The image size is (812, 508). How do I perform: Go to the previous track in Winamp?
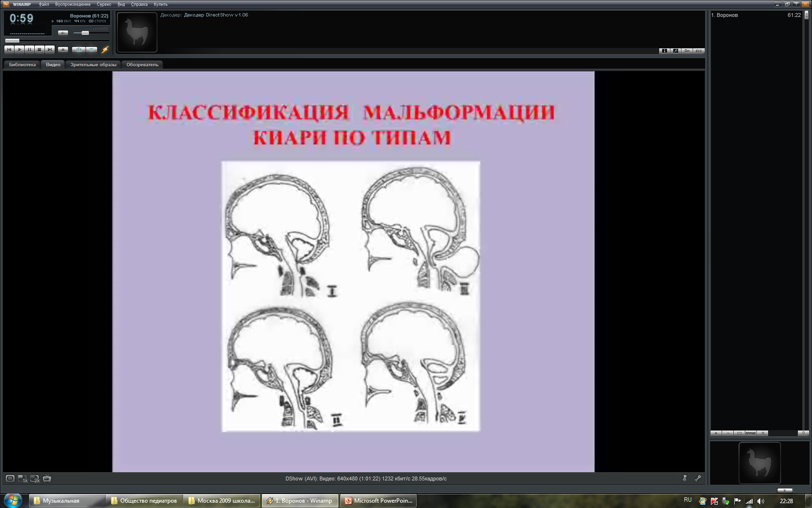point(9,49)
